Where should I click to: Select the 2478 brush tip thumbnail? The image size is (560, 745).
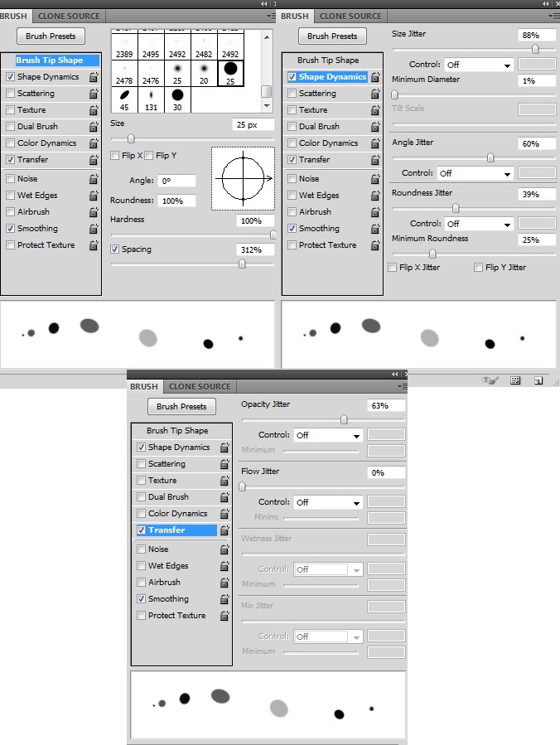point(124,73)
